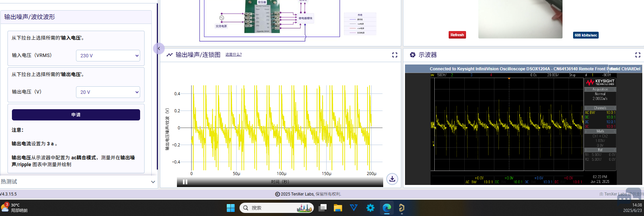Download the ripple chart data
644x216 pixels.
click(x=392, y=179)
